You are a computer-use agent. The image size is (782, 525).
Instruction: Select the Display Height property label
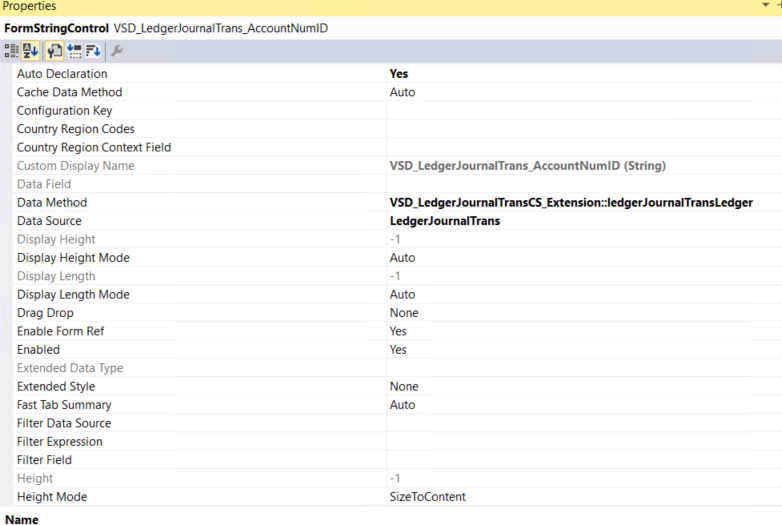(x=56, y=239)
